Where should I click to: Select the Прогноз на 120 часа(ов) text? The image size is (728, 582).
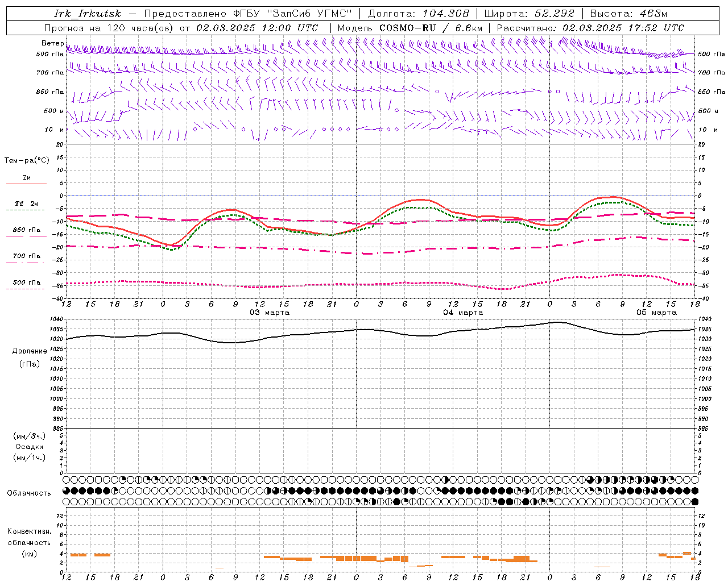(109, 28)
